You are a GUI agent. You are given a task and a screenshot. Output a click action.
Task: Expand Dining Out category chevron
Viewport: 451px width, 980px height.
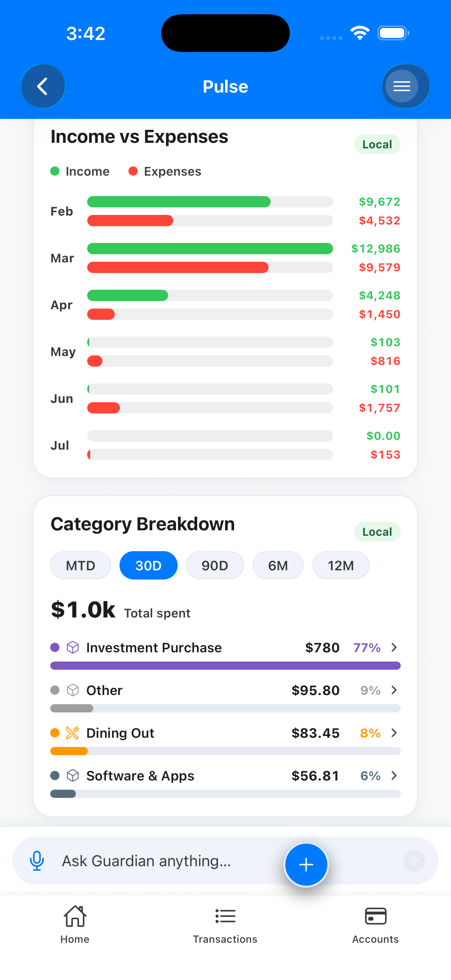[394, 733]
